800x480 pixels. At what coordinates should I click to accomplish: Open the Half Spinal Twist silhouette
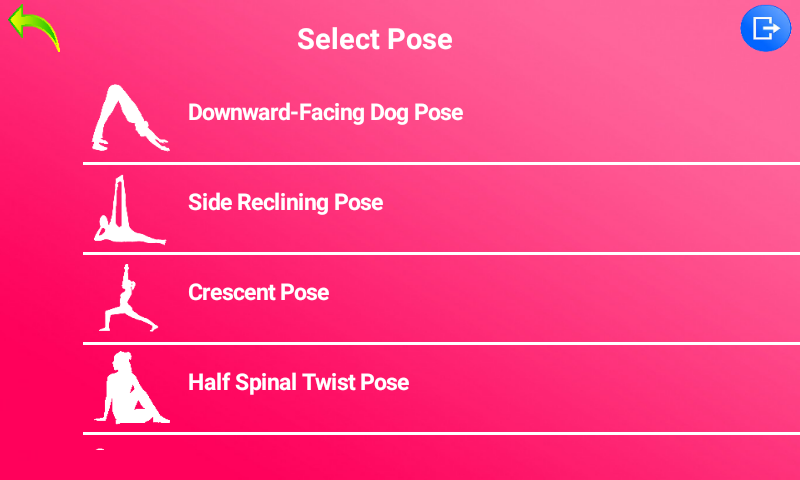click(x=130, y=388)
